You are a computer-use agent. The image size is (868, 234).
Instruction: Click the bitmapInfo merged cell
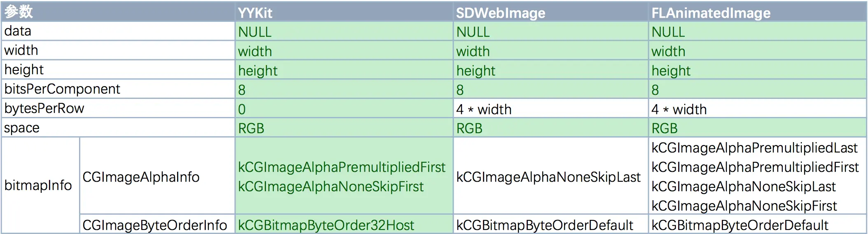tap(40, 185)
